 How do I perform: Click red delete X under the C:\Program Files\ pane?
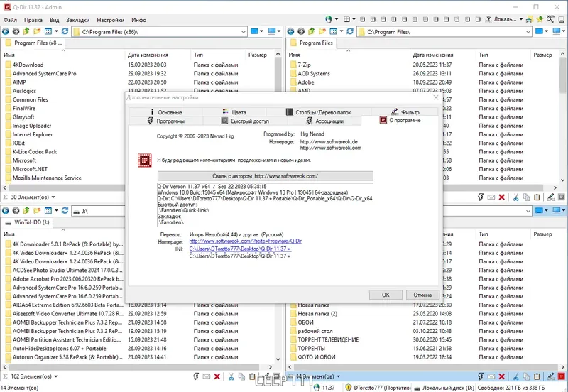pos(502,197)
